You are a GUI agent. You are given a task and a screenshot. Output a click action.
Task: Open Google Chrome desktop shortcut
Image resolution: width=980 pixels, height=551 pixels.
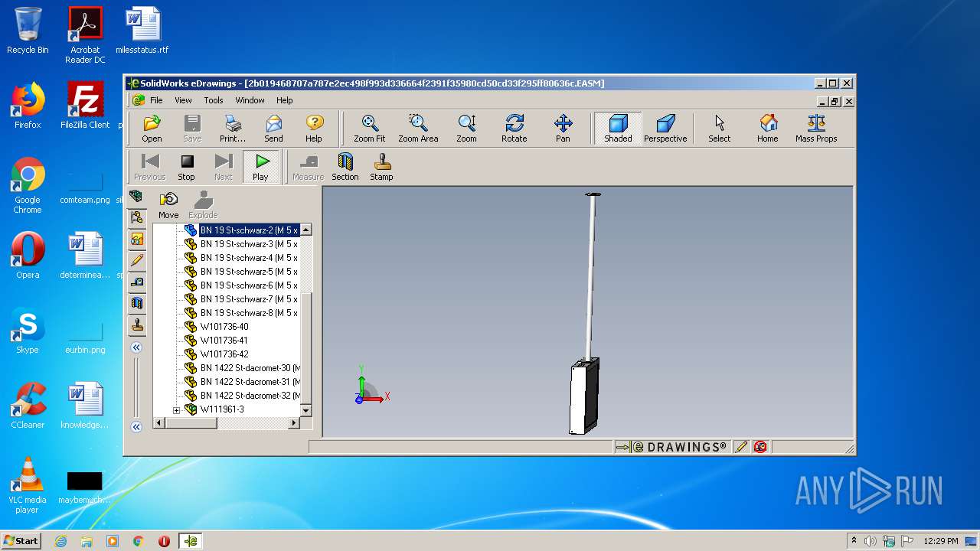tap(28, 186)
